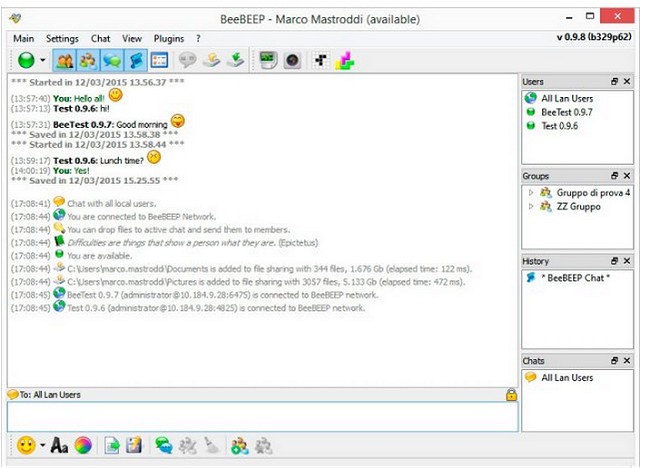The width and height of the screenshot is (650, 468).
Task: Float the Chats panel
Action: (614, 361)
